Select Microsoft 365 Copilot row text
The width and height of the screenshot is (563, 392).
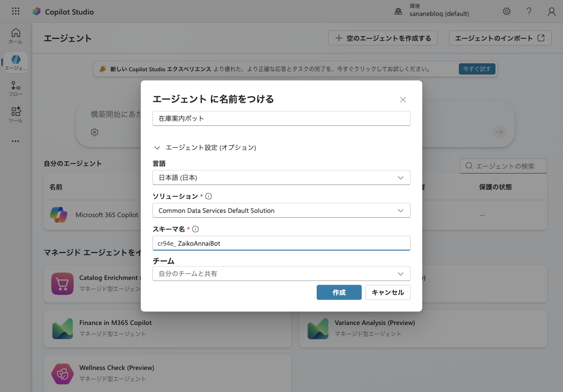[x=107, y=215]
